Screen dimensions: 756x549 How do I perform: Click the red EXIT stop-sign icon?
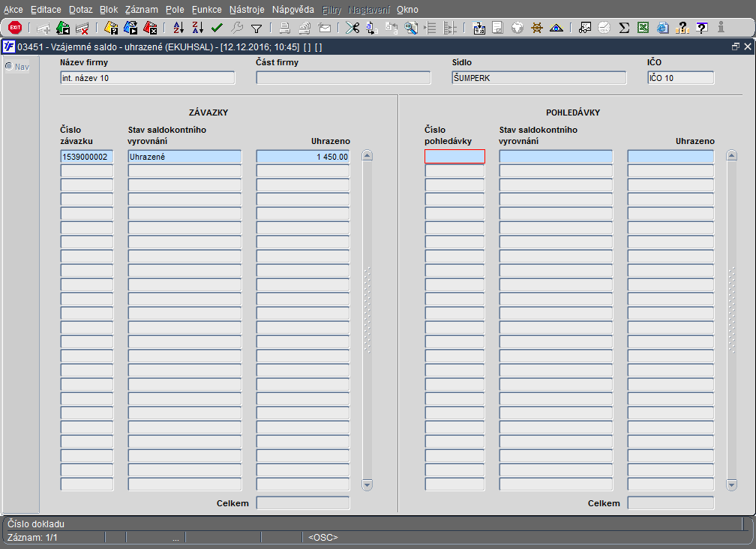pyautogui.click(x=15, y=28)
